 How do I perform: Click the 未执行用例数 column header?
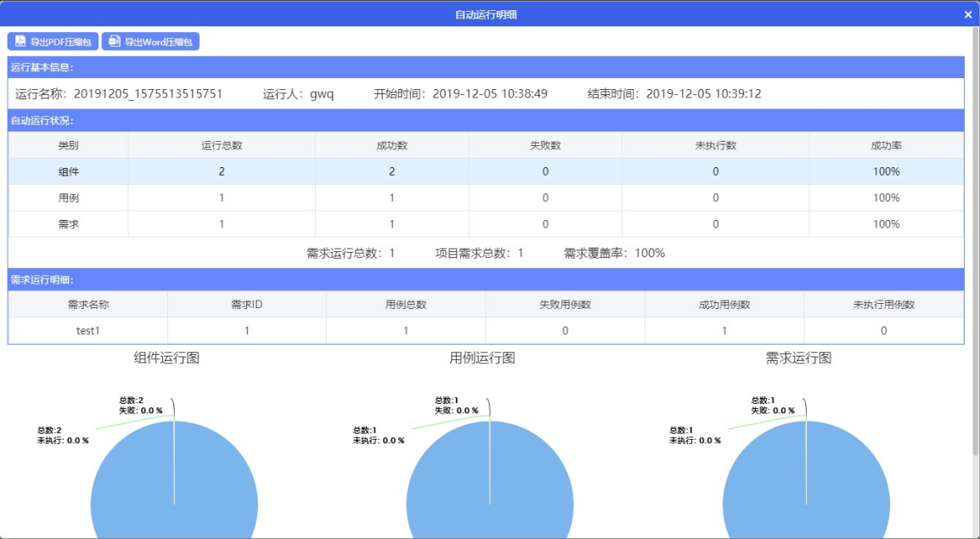click(x=883, y=305)
